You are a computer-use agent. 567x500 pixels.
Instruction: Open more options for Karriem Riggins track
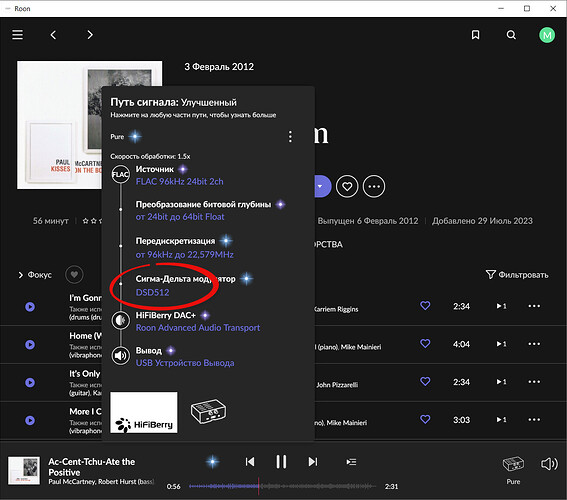(534, 306)
